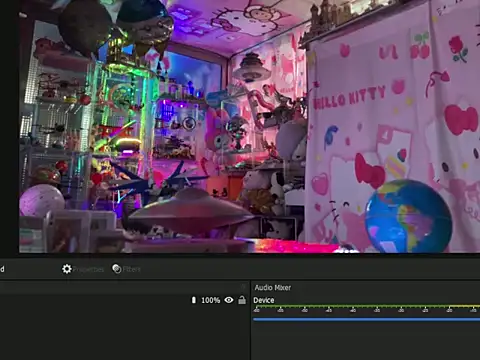The height and width of the screenshot is (360, 480).
Task: Pop out the Sources dock with its float icon
Action: coord(243,287)
